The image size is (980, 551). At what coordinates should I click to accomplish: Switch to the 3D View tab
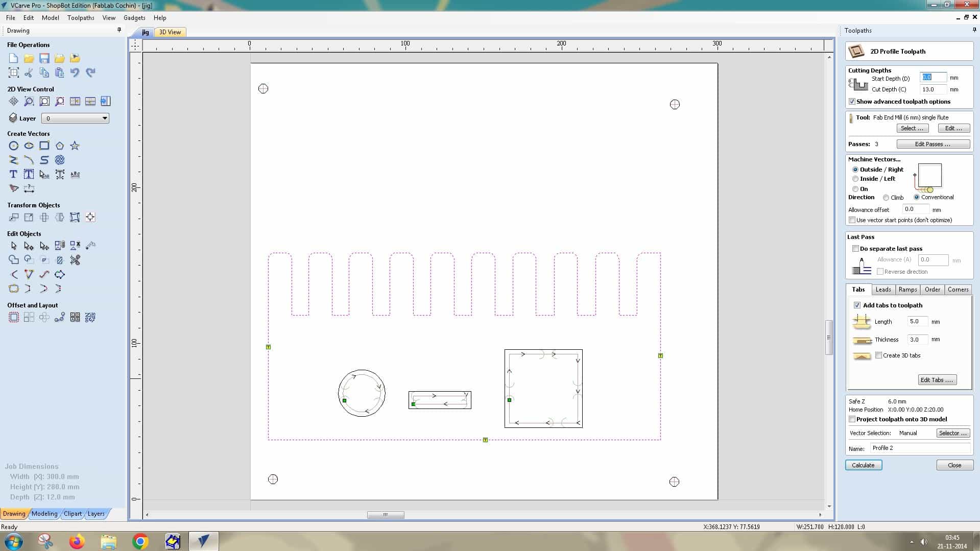[170, 32]
